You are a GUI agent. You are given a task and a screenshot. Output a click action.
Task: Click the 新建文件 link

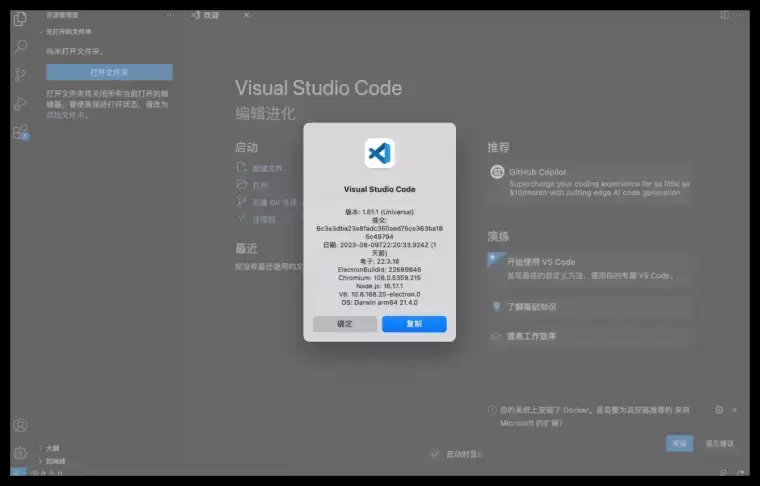click(267, 168)
